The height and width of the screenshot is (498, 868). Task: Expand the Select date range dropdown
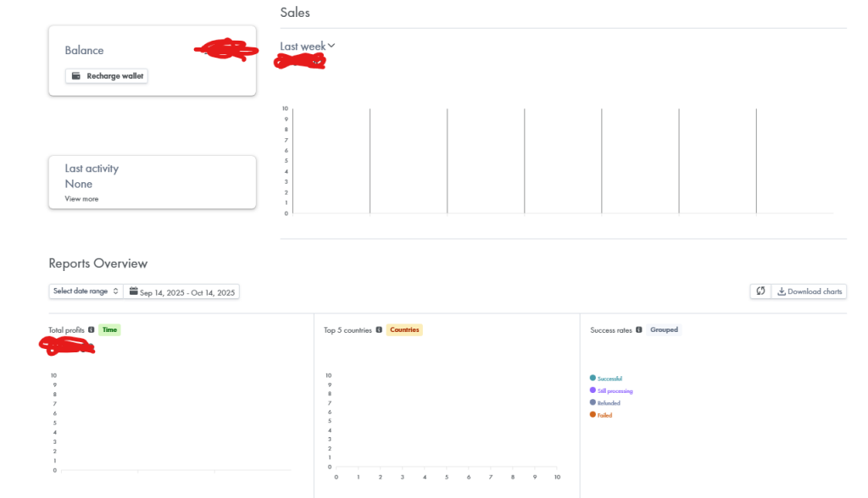coord(86,291)
